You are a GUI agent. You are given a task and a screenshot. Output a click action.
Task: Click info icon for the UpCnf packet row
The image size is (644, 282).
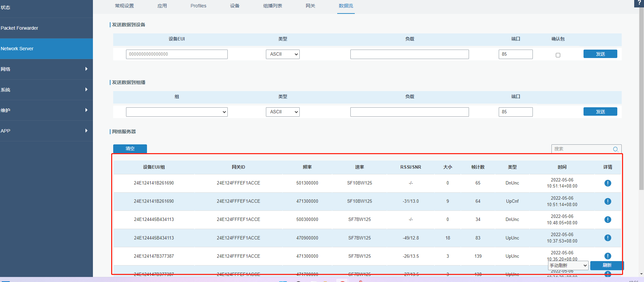point(608,201)
